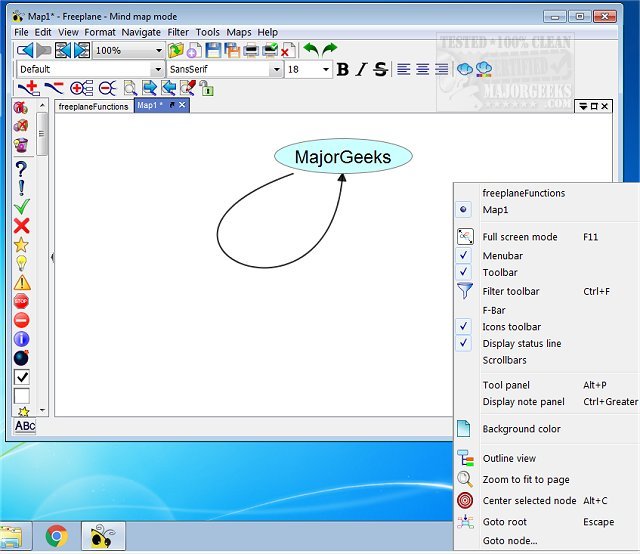Click the Print icon in toolbar
The width and height of the screenshot is (640, 554).
[251, 51]
